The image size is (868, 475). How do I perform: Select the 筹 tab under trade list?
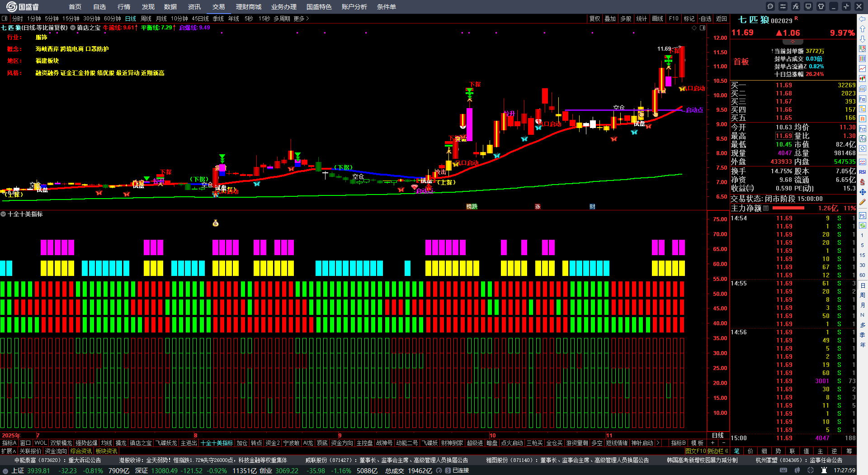click(x=849, y=451)
